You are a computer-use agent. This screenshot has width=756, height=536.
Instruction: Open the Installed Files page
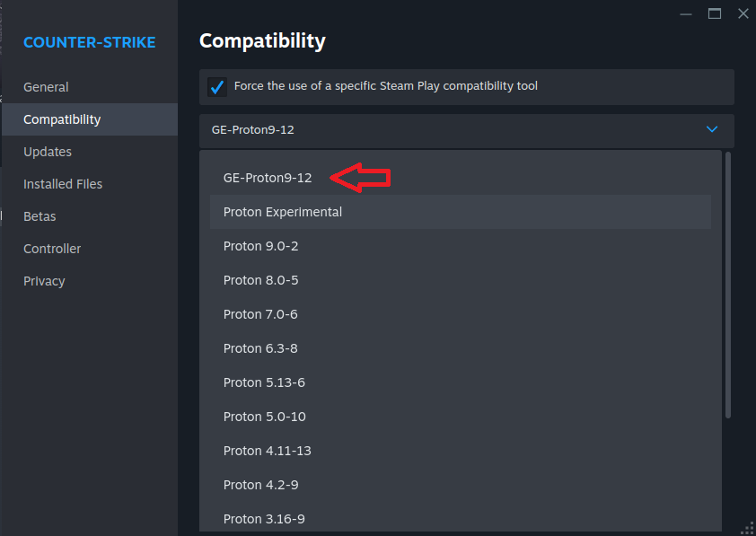coord(63,184)
